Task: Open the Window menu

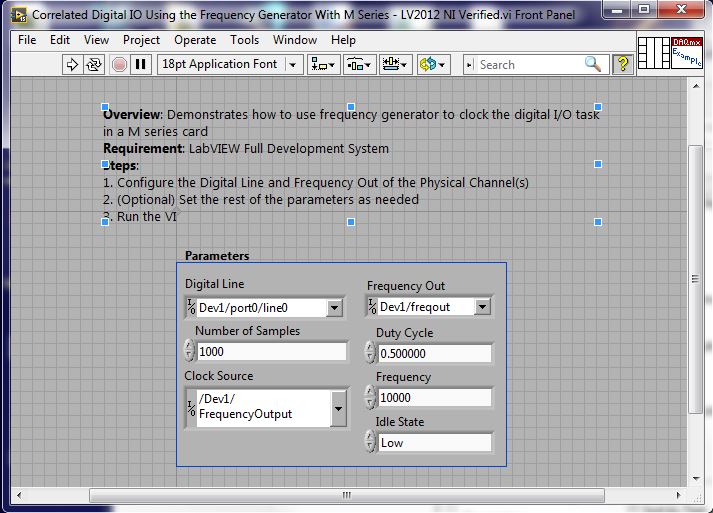Action: pyautogui.click(x=295, y=40)
